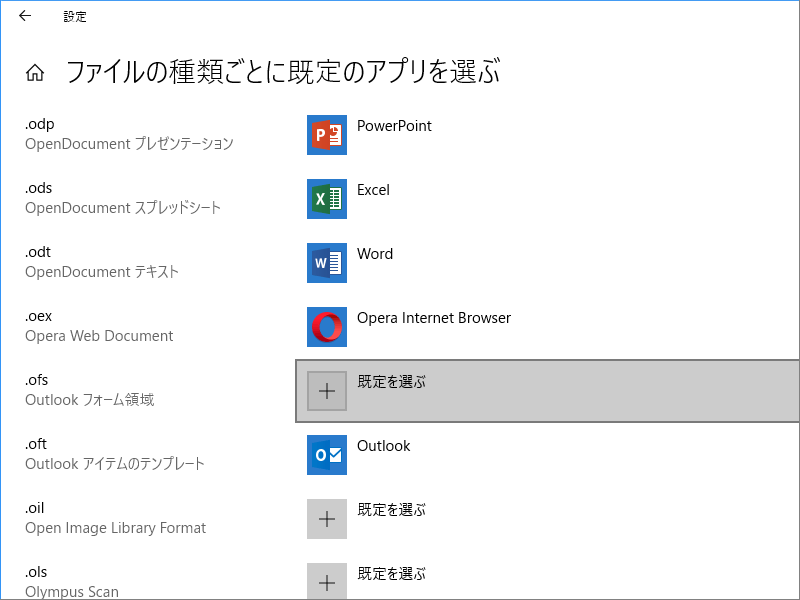Viewport: 800px width, 600px height.
Task: Click the PowerPoint app icon
Action: click(327, 135)
